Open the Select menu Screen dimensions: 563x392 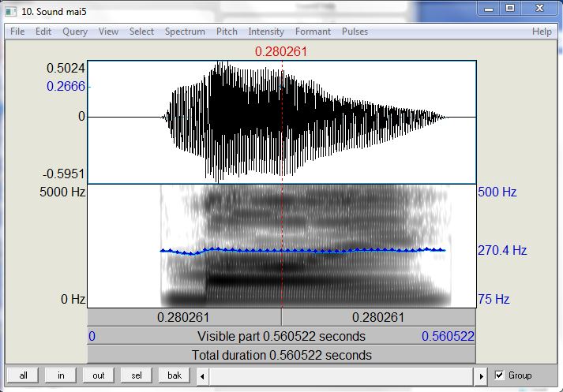(x=141, y=32)
